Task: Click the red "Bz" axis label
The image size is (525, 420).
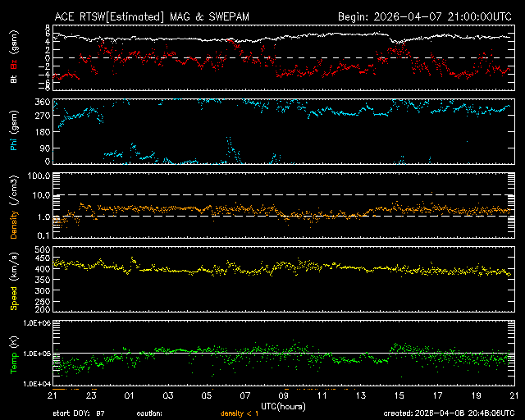Action: tap(14, 65)
